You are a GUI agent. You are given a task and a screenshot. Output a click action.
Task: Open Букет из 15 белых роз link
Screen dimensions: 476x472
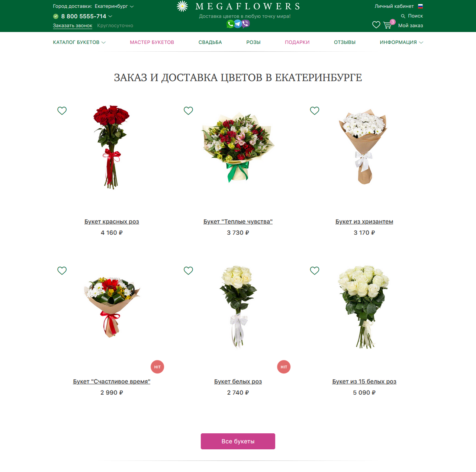[364, 382]
